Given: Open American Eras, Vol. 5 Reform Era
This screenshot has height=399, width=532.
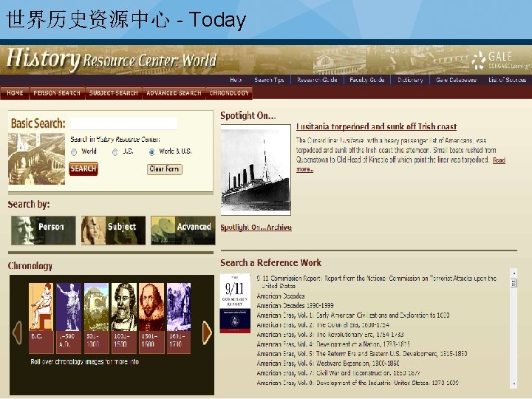Looking at the screenshot, I should (x=362, y=353).
